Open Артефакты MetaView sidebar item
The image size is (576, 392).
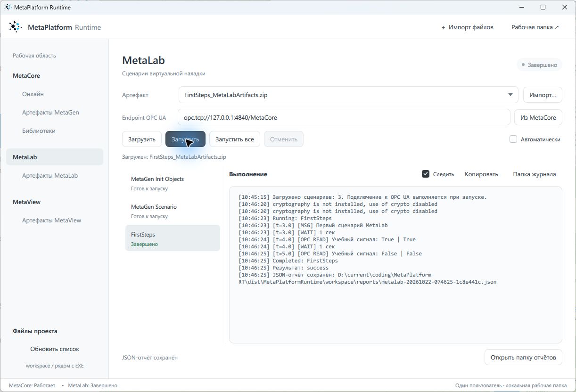(52, 220)
